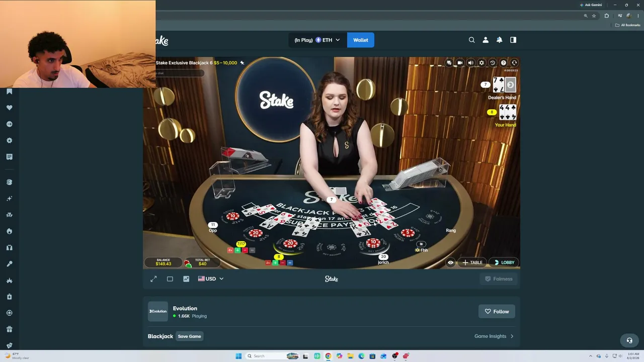
Task: Bookmark this page with the star icon
Action: pos(594,16)
